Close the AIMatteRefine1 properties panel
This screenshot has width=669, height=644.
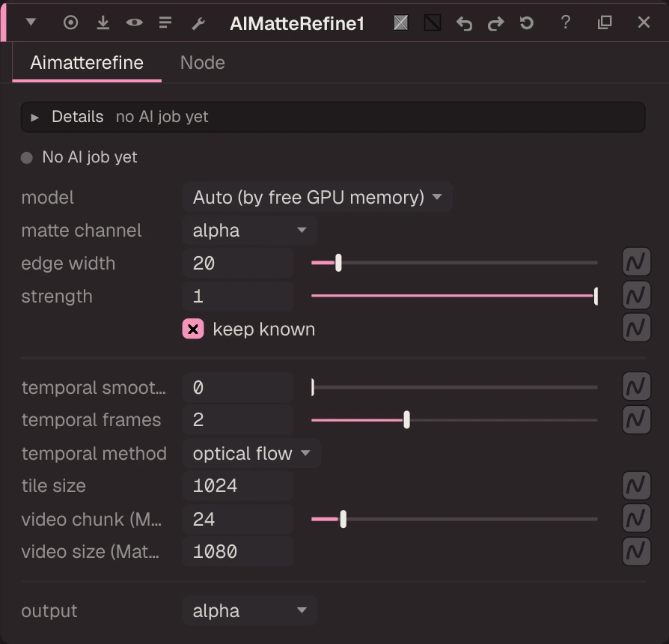click(x=644, y=22)
